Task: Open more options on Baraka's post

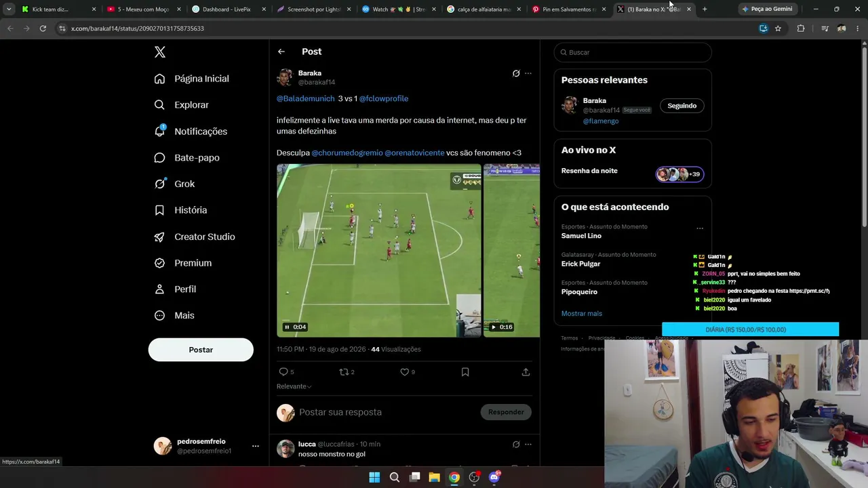Action: click(528, 73)
